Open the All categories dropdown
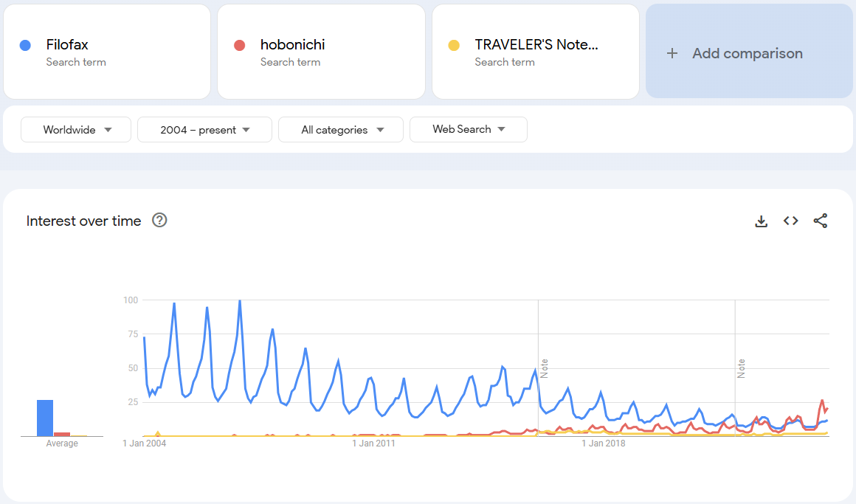Screen dimensions: 856x504 pos(341,129)
